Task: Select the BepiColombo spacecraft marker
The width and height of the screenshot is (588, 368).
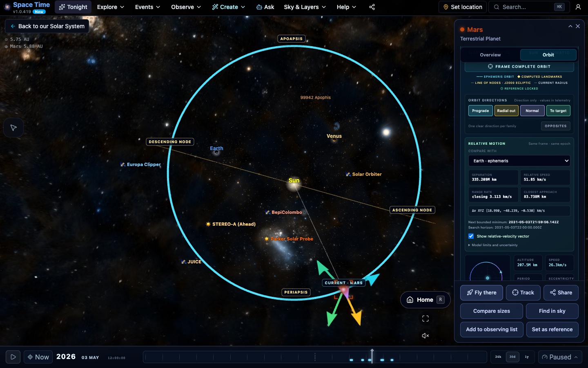Action: tap(284, 212)
